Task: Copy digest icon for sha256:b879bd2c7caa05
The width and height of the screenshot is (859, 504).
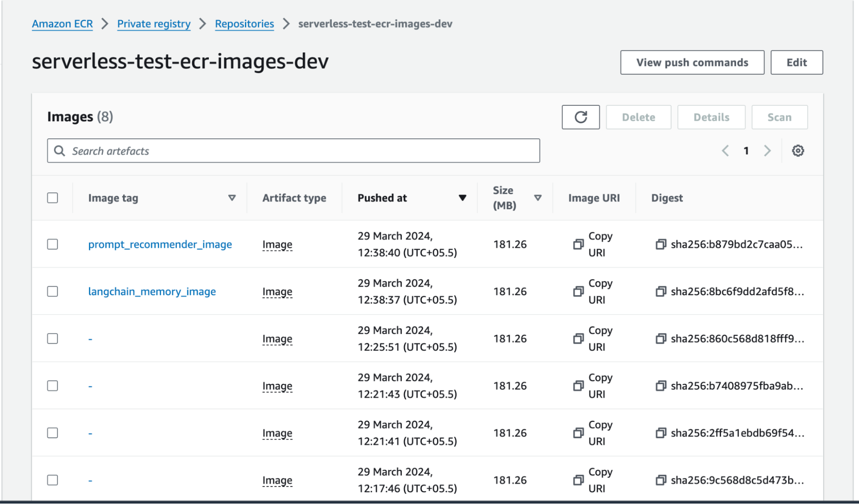Action: click(x=660, y=244)
